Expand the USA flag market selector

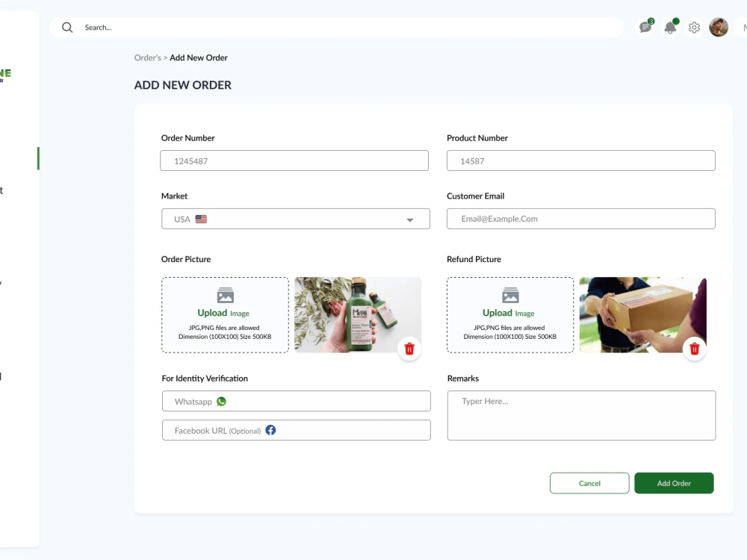[x=200, y=219]
